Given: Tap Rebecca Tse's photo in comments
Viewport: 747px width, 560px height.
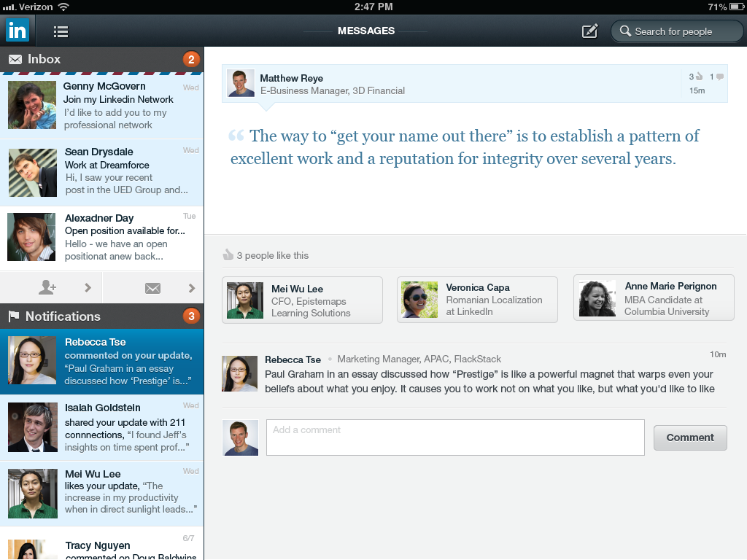Looking at the screenshot, I should [x=239, y=373].
